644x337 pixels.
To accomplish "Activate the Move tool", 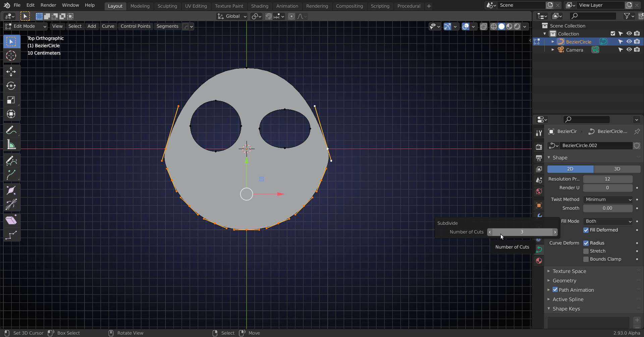I will (11, 71).
